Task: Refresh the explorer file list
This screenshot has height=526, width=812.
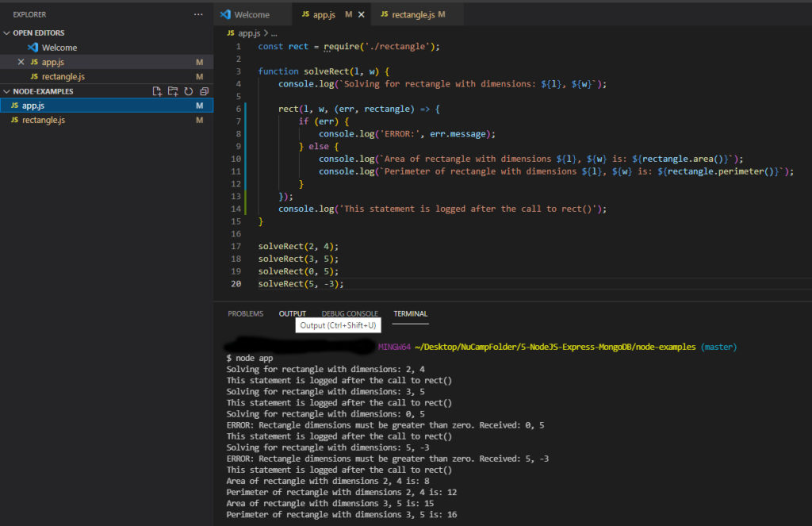Action: tap(189, 91)
